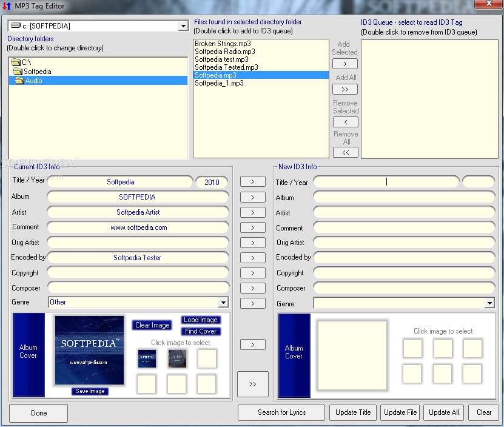Screen dimensions: 504x427
Task: Click the Update All button
Action: (443, 412)
